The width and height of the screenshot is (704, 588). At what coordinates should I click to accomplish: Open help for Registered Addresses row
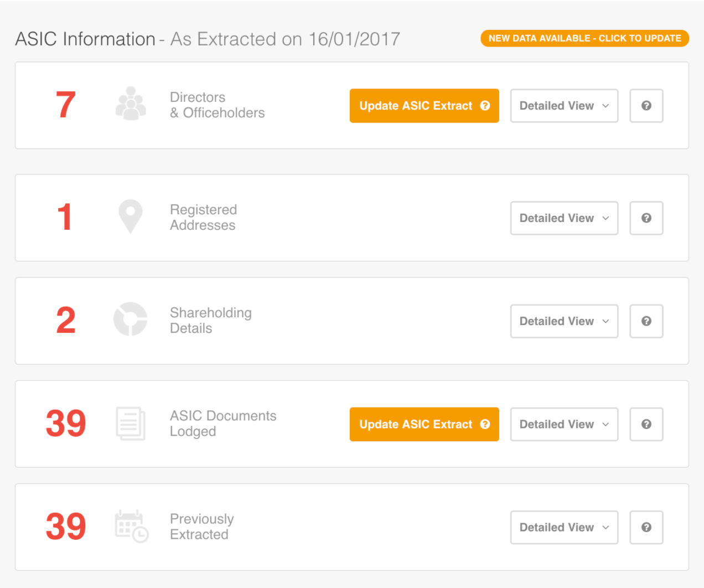[646, 218]
